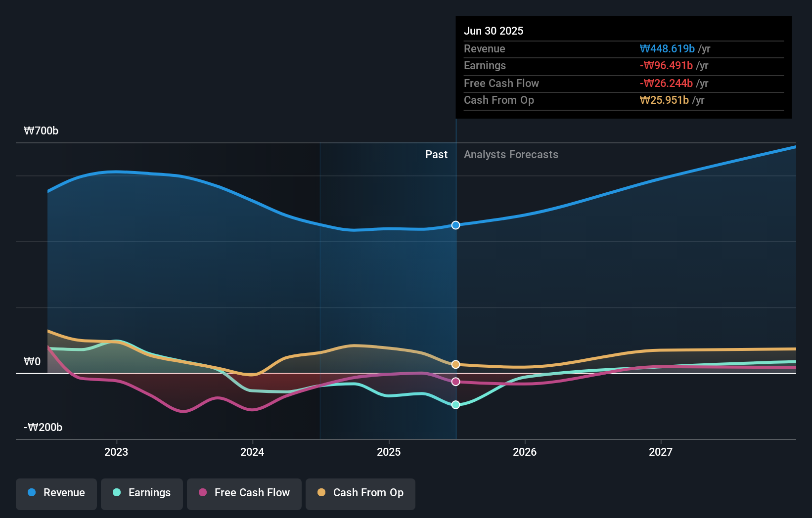
Task: Switch to the Past section of chart
Action: [436, 154]
